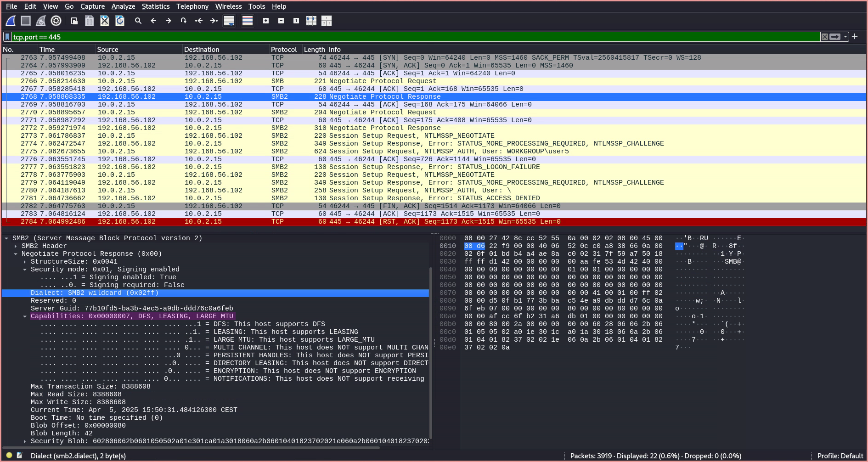
Task: Open the Telephony menu
Action: click(x=192, y=6)
